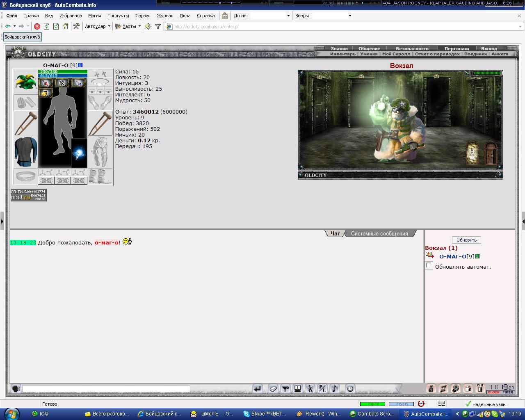This screenshot has height=420, width=525.
Task: Open the Избранное menu
Action: pos(71,16)
